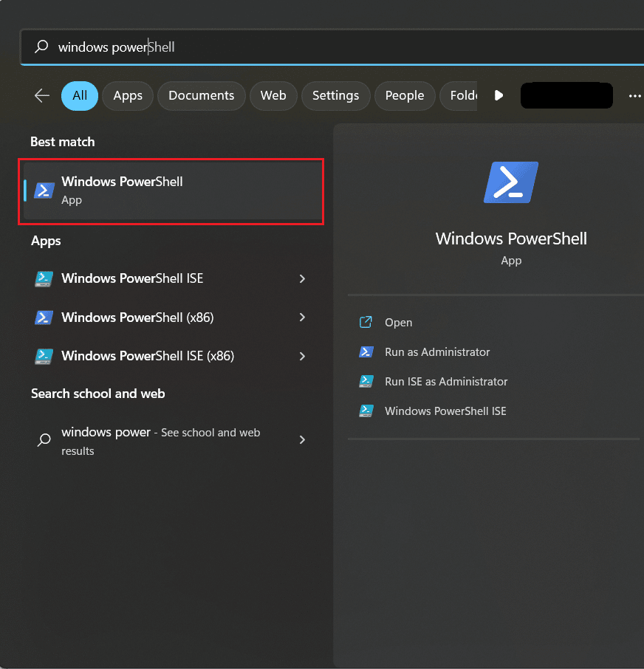Switch to the Settings filter tab

[335, 95]
